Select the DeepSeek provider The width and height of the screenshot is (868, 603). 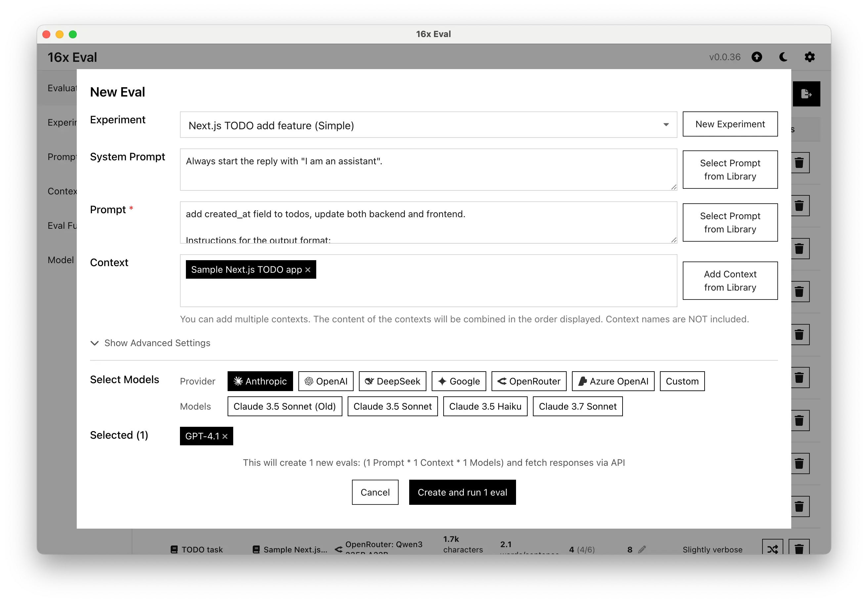click(x=392, y=381)
